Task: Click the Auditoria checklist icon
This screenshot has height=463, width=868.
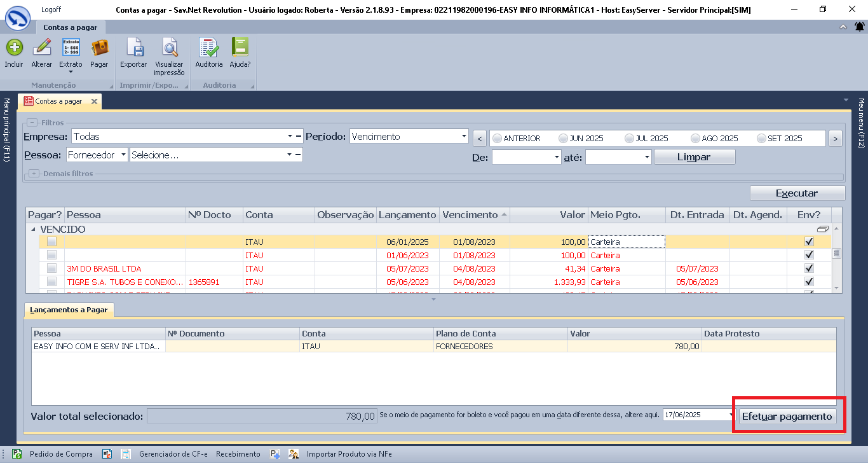Action: coord(209,48)
